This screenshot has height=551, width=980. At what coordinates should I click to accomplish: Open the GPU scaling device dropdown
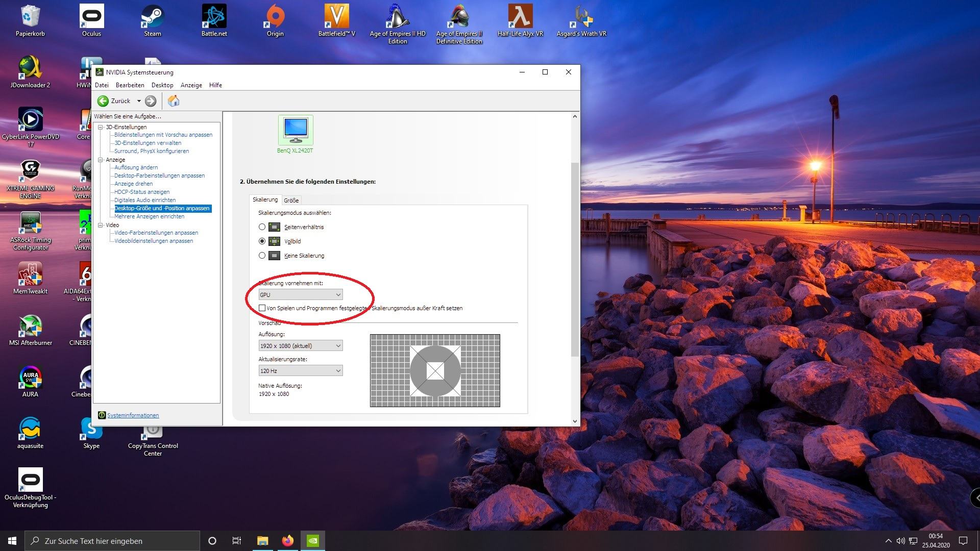click(300, 295)
